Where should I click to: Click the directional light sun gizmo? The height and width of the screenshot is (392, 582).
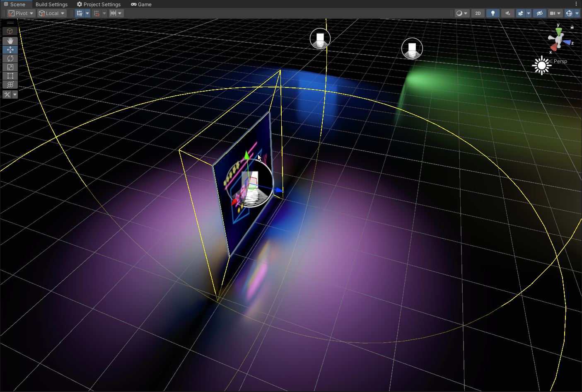tap(541, 65)
